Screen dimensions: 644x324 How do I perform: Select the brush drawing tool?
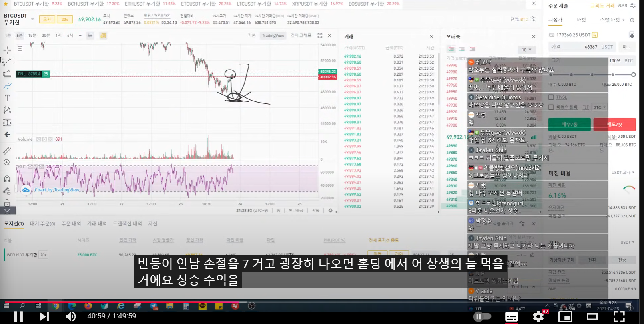pos(7,86)
